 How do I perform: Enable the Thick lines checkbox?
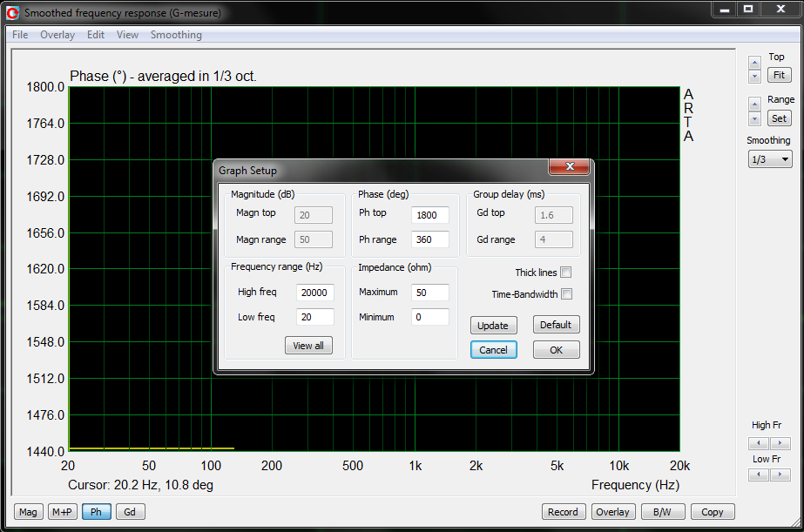(565, 273)
